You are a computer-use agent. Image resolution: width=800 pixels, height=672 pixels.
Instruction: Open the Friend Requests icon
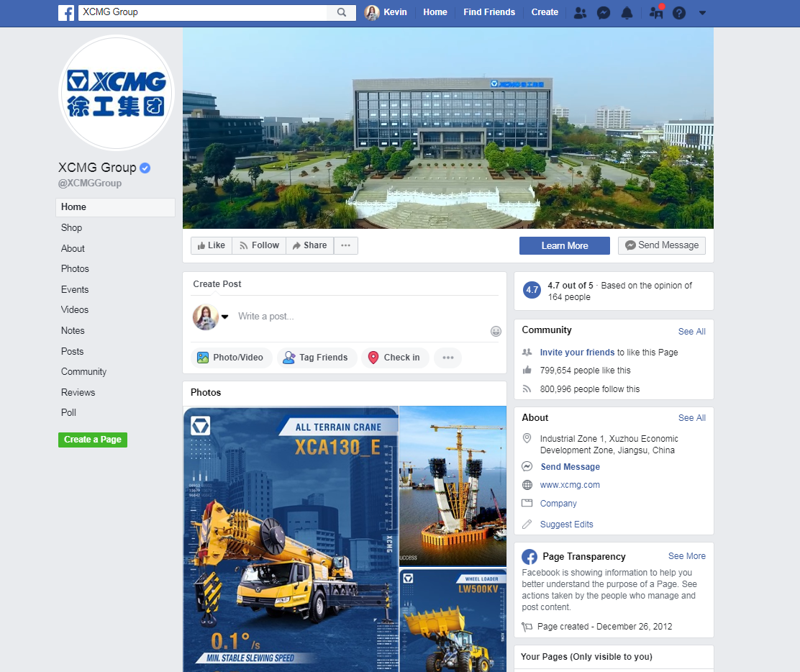point(579,12)
